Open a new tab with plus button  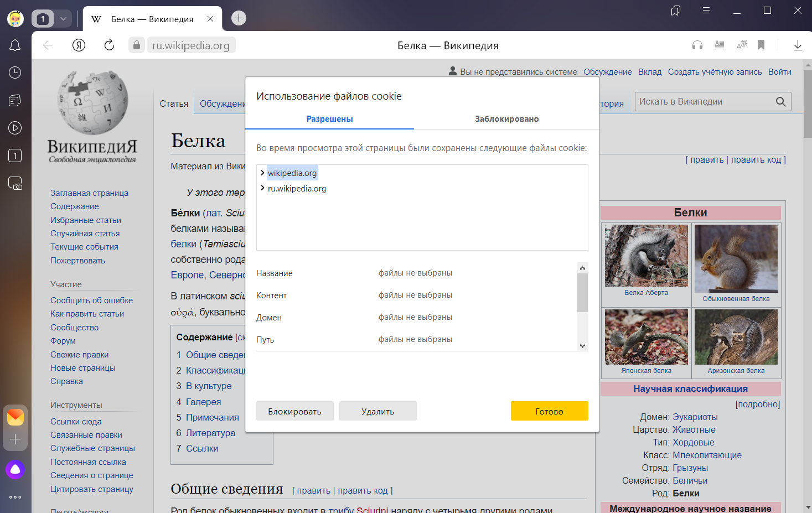click(x=239, y=18)
